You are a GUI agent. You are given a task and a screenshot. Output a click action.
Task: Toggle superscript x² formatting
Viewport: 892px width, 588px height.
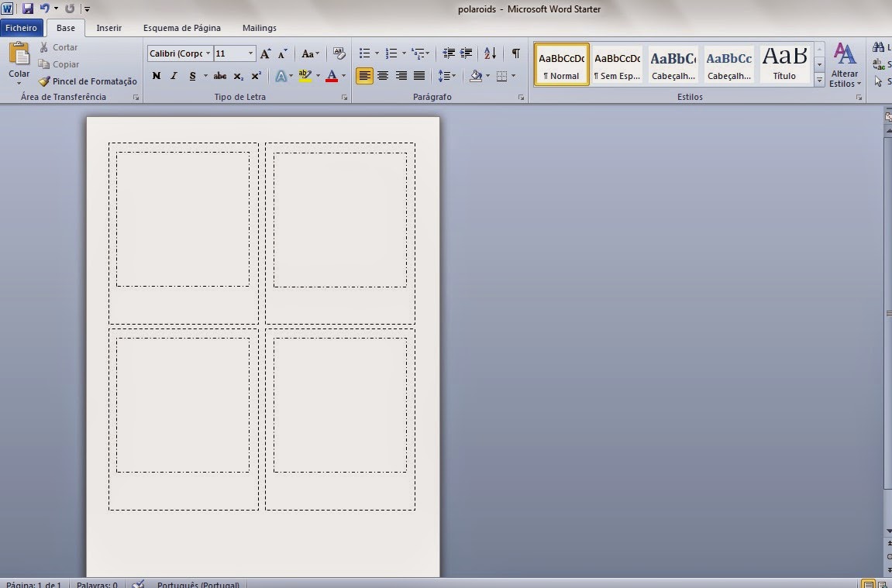pyautogui.click(x=256, y=76)
